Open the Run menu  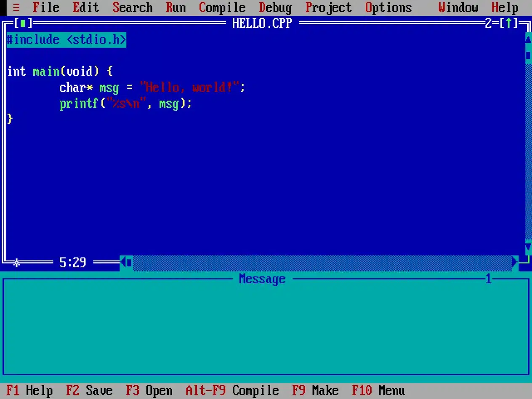point(176,8)
